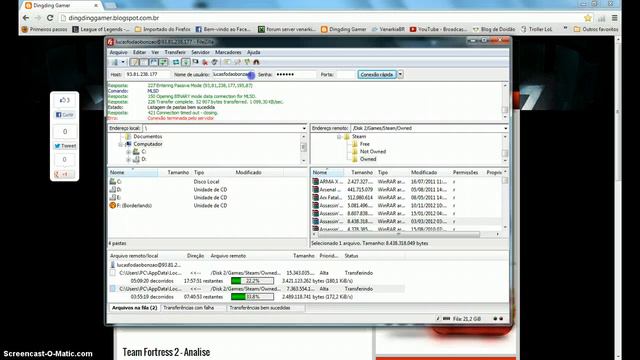Open quickconnect history dropdown arrow
Image resolution: width=640 pixels, height=360 pixels.
pyautogui.click(x=400, y=74)
